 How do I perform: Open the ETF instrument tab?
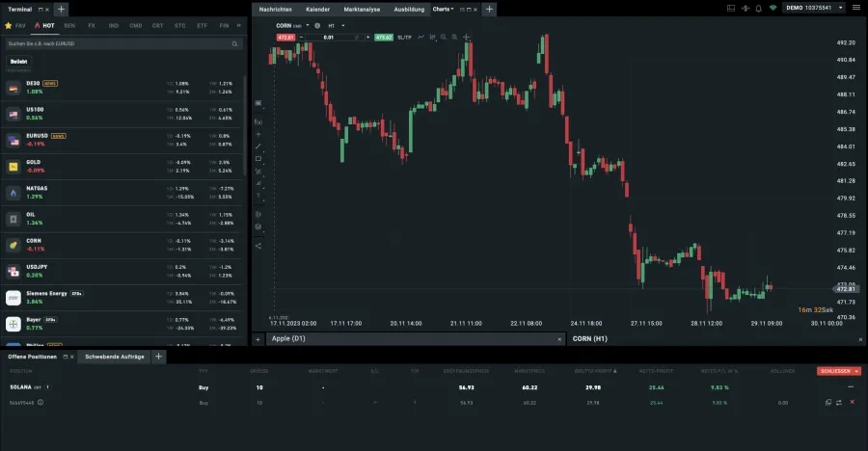tap(203, 25)
